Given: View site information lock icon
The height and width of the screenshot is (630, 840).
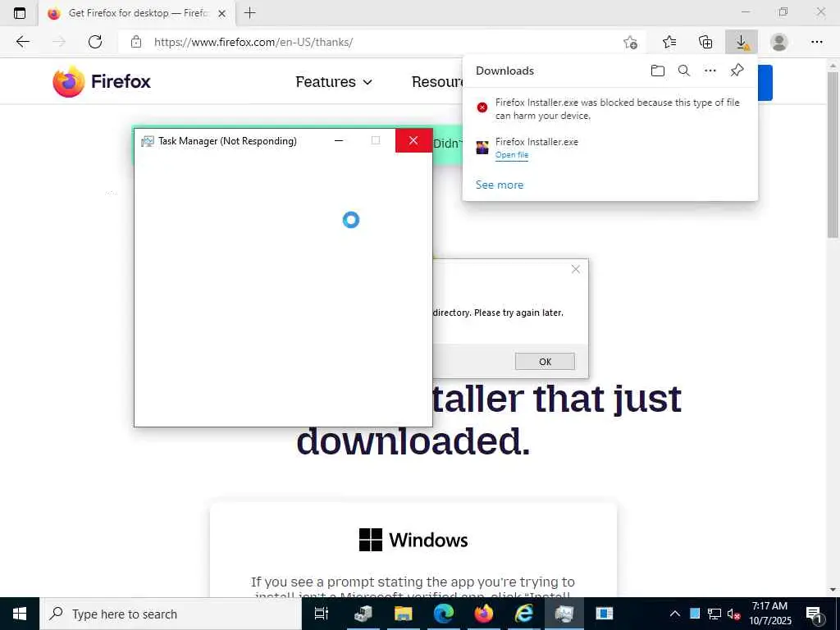Looking at the screenshot, I should pos(136,42).
